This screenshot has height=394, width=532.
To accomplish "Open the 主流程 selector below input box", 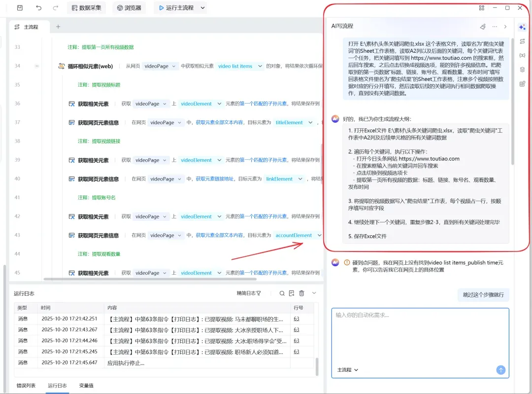I will [x=347, y=370].
